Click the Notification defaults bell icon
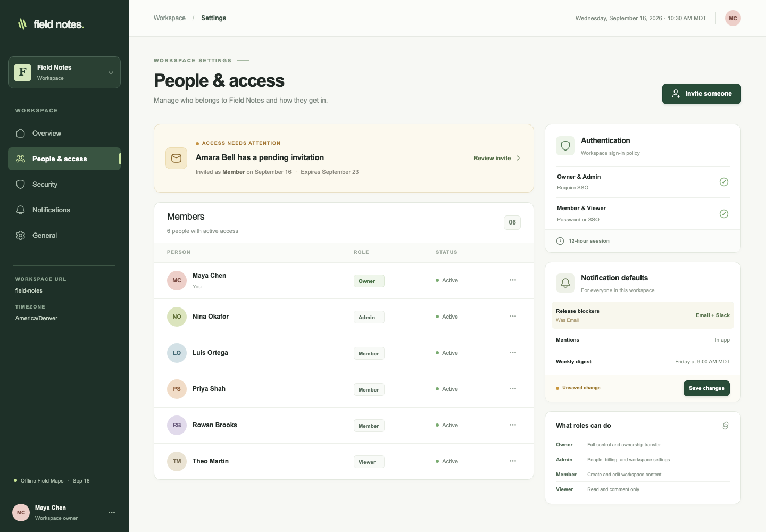This screenshot has width=766, height=532. click(565, 283)
